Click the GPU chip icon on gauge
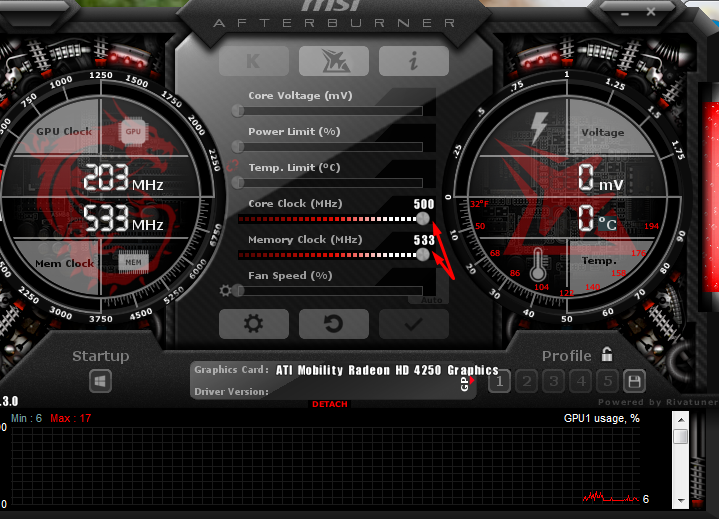 (x=133, y=130)
